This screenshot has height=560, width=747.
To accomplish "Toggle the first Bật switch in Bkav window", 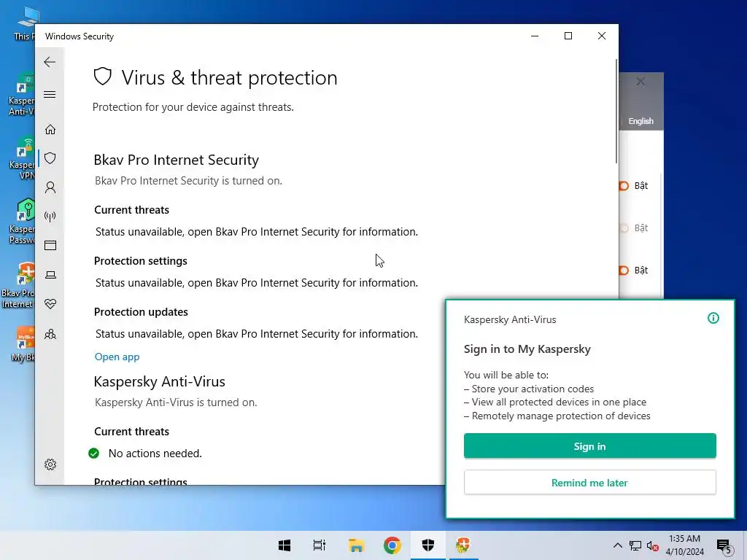I will tap(624, 186).
